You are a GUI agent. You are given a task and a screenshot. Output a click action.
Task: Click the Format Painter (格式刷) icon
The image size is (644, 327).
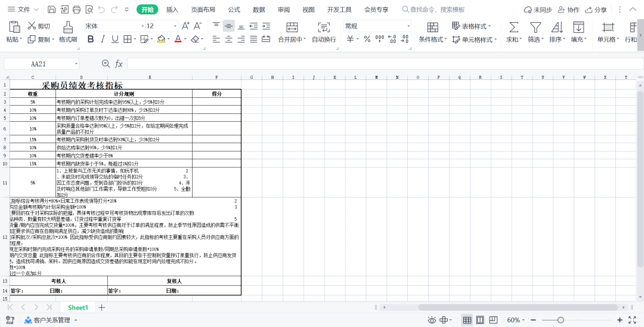(68, 27)
